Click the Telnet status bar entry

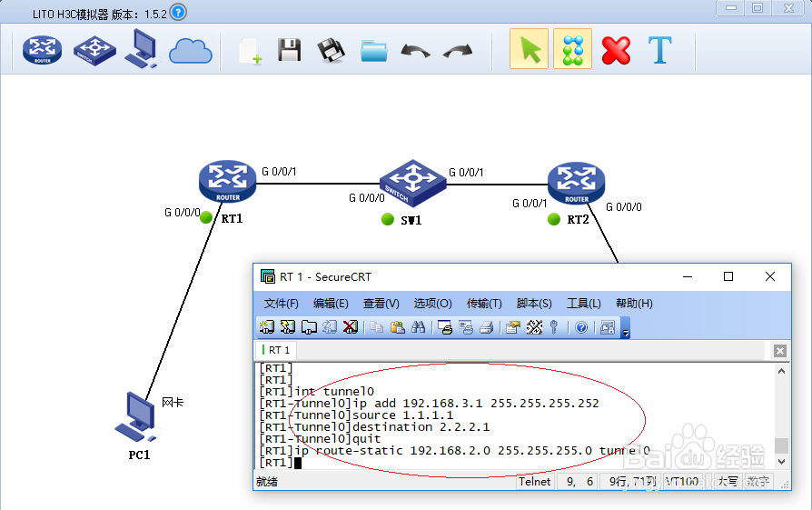pos(534,482)
